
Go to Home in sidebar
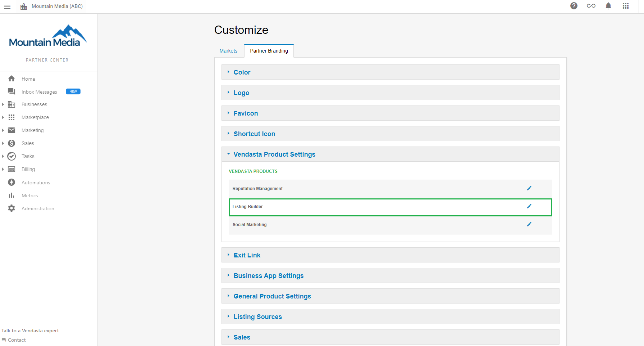[x=28, y=79]
